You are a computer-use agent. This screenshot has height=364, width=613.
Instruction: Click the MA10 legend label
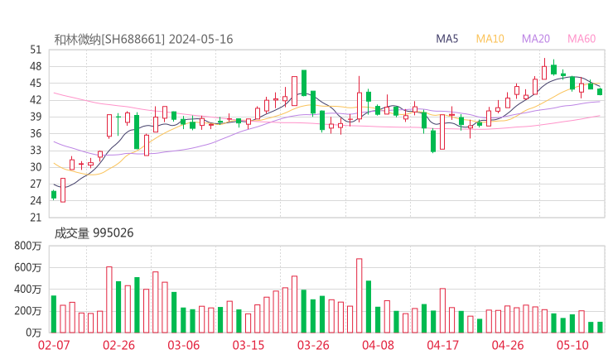[x=490, y=39]
